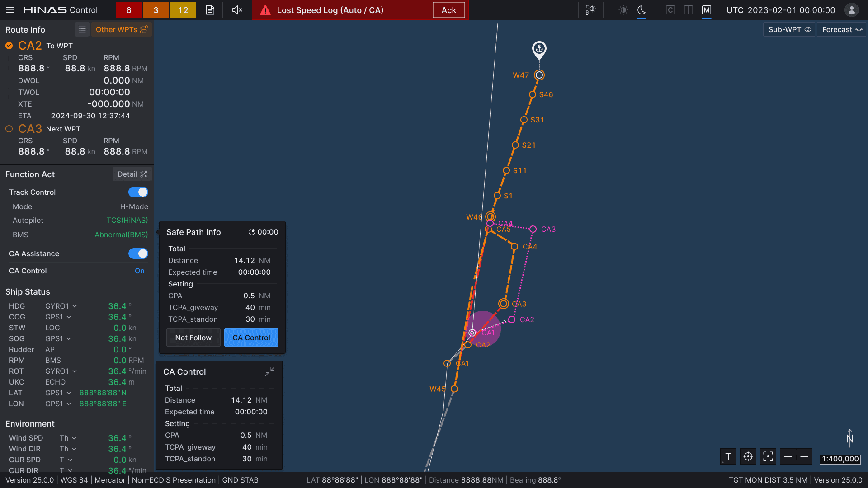This screenshot has height=488, width=868.
Task: Click the user profile icon
Action: click(x=852, y=10)
